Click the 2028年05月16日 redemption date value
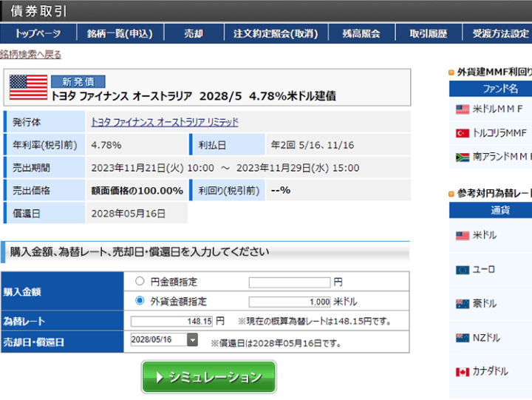The width and height of the screenshot is (532, 400). [x=129, y=214]
